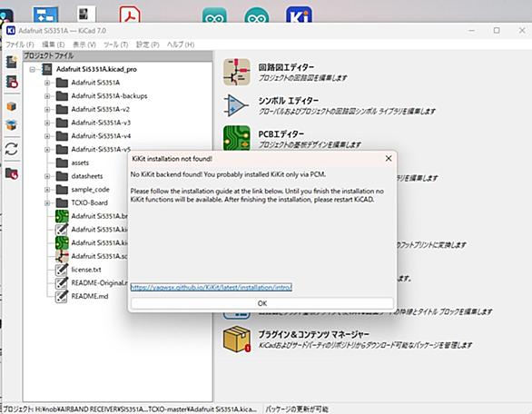Expand the datasheets folder
532x414 pixels.
47,176
